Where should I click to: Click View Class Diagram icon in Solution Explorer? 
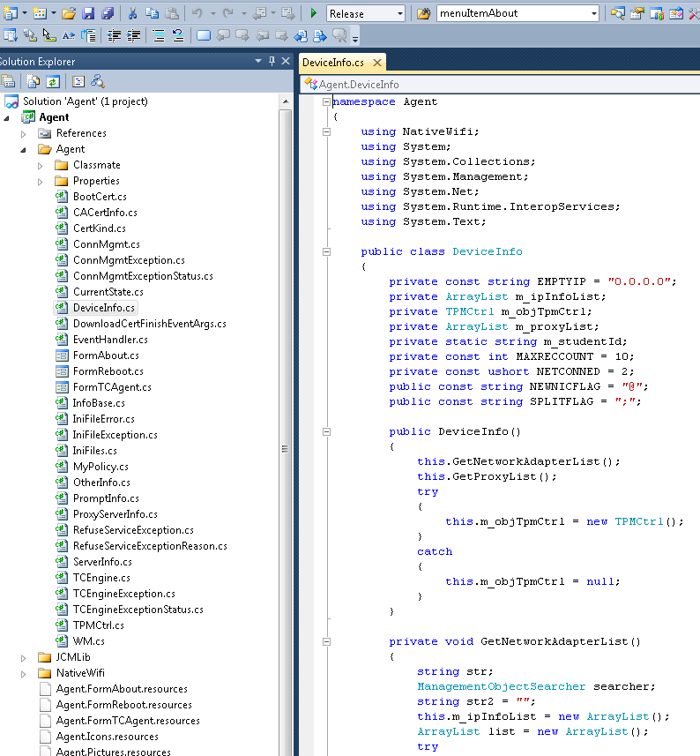97,81
